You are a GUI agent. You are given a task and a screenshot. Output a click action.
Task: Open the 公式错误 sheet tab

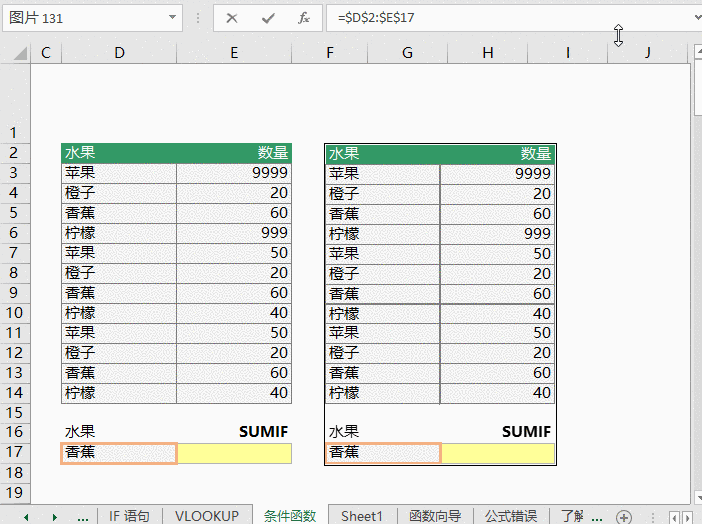511,516
